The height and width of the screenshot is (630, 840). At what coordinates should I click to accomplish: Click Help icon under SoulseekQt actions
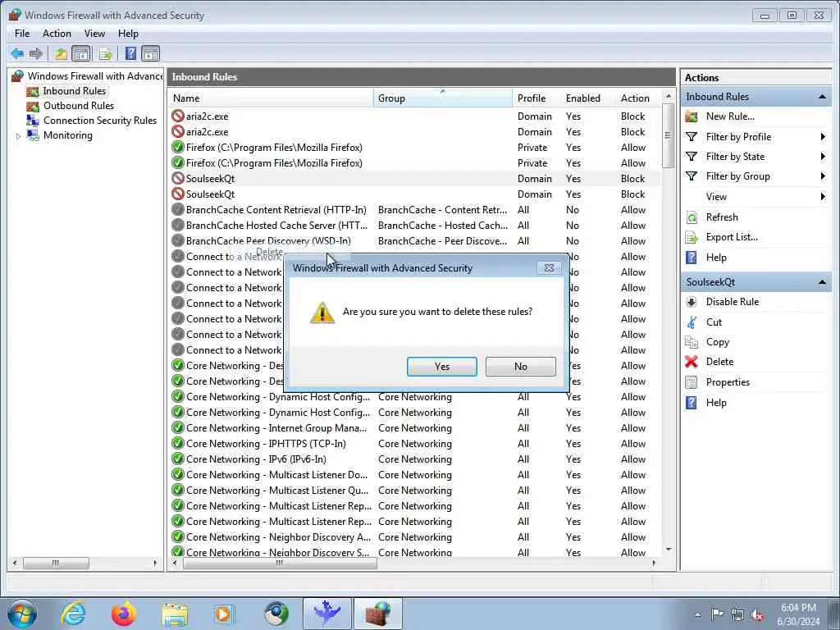coord(692,402)
